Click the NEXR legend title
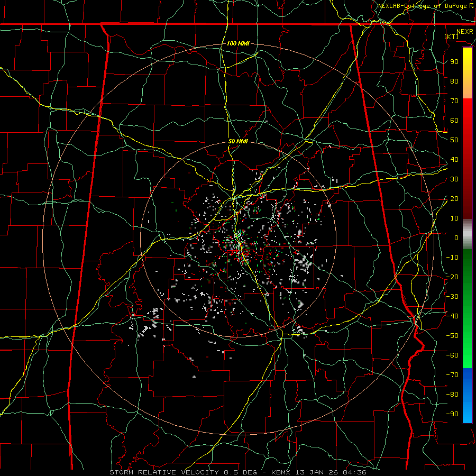This screenshot has width=476, height=476. (x=464, y=32)
